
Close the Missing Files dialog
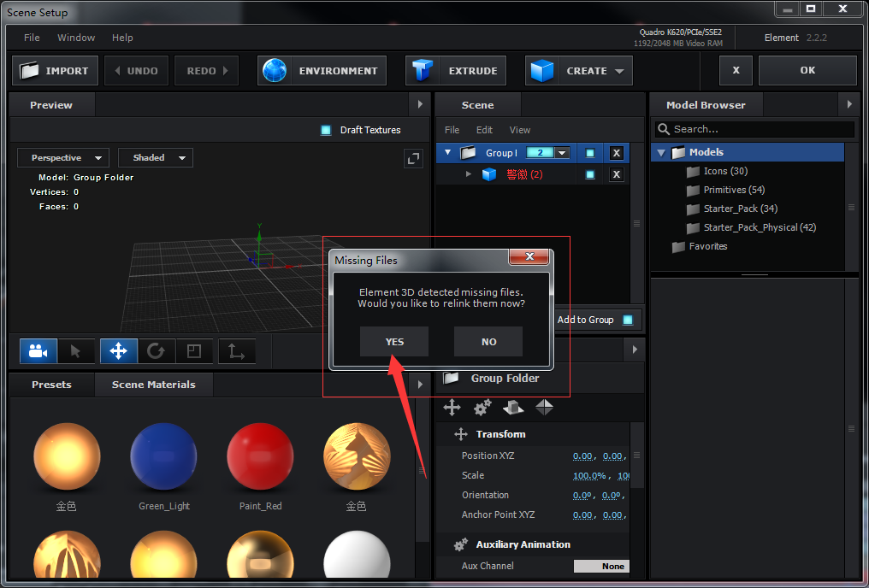pyautogui.click(x=529, y=256)
